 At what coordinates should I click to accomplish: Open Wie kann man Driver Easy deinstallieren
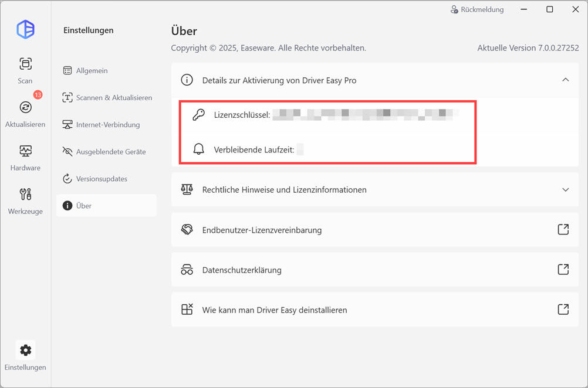pos(375,309)
